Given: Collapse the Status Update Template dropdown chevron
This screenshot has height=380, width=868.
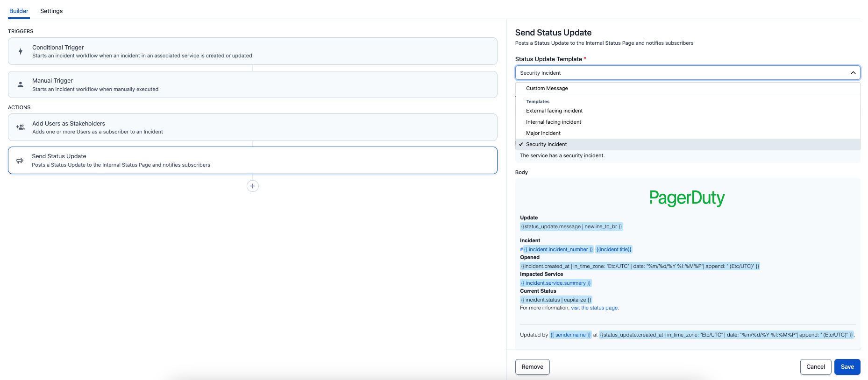Looking at the screenshot, I should click(x=853, y=73).
